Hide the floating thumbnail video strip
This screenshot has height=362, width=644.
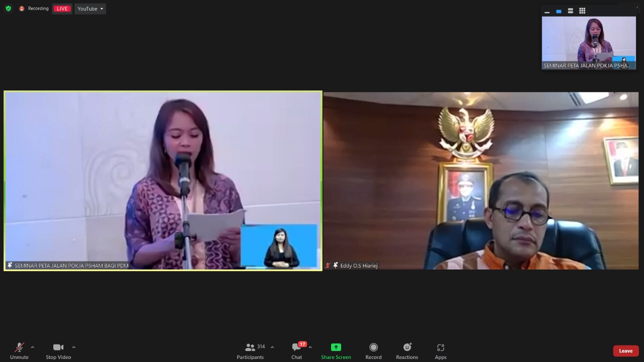pos(547,11)
